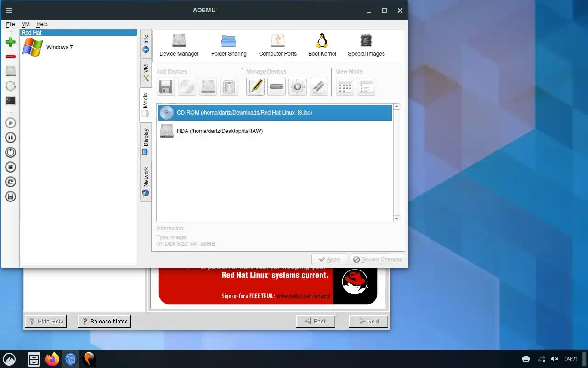Viewport: 588px width, 368px height.
Task: Remove the VM using the red minus icon
Action: (x=10, y=57)
